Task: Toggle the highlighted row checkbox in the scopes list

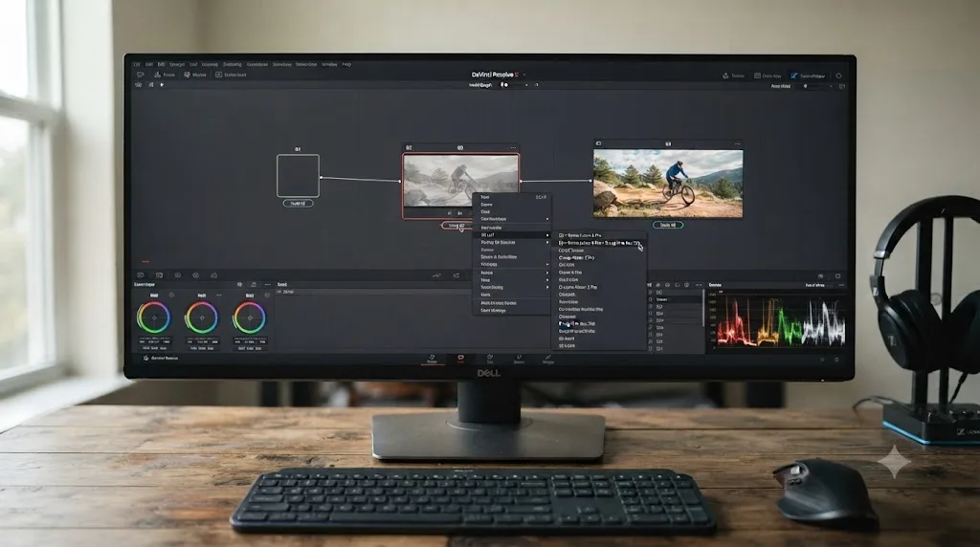Action: (x=650, y=299)
